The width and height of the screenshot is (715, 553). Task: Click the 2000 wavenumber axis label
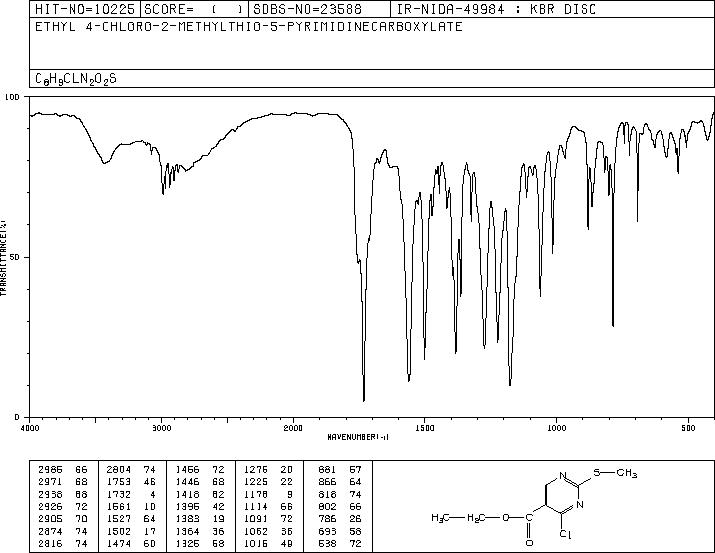[x=293, y=428]
